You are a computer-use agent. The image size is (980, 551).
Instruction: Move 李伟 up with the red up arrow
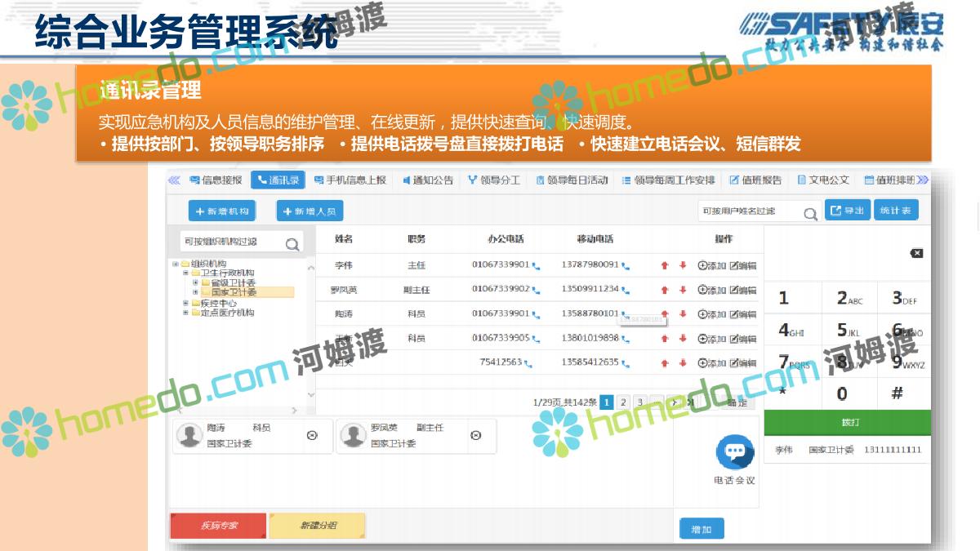click(665, 265)
